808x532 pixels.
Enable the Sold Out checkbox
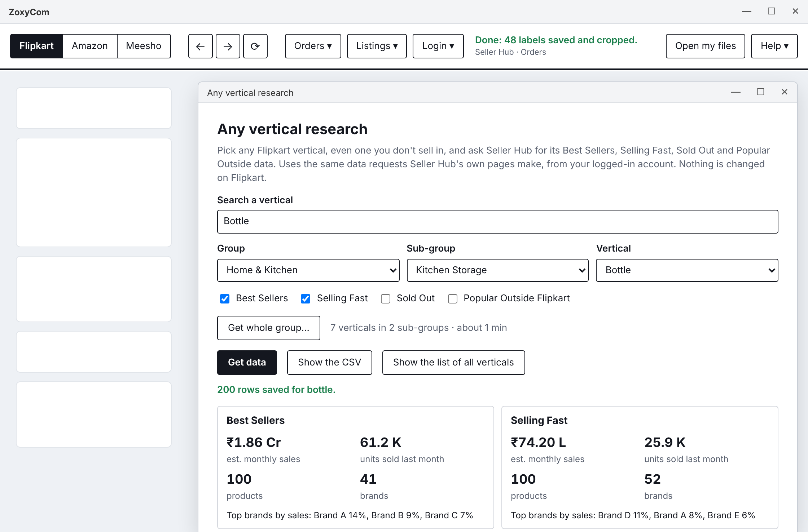(x=386, y=299)
